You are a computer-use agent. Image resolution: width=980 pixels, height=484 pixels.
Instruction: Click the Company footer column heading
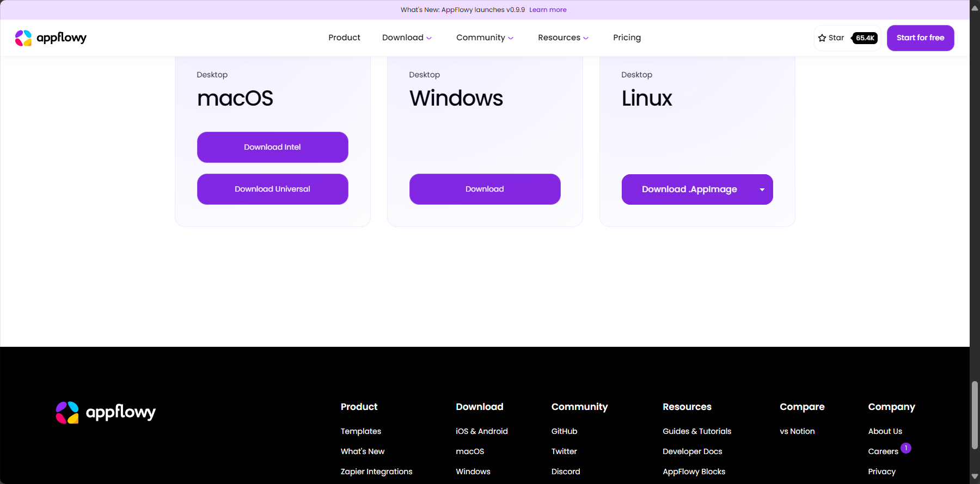892,407
